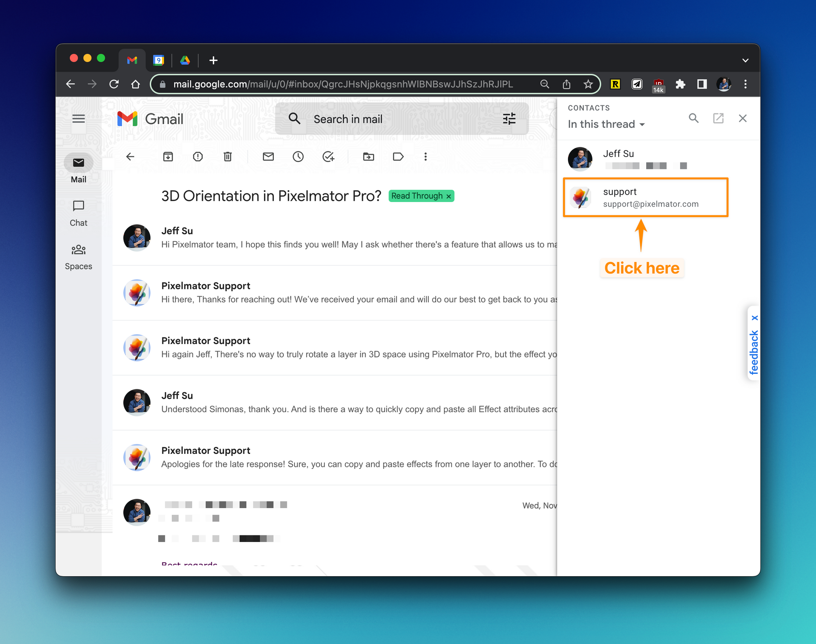Switch to the Google Drive tab
This screenshot has height=644, width=816.
[185, 60]
